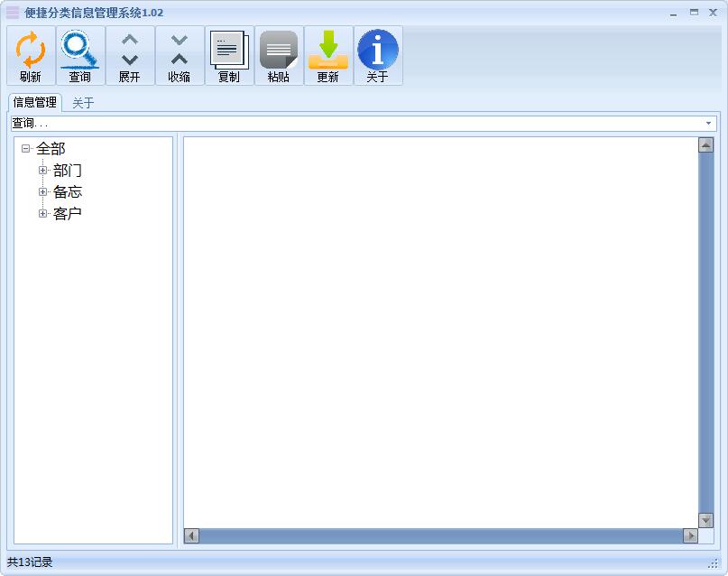This screenshot has width=728, height=576.
Task: Click the vertical scrollbar track
Action: [x=705, y=332]
